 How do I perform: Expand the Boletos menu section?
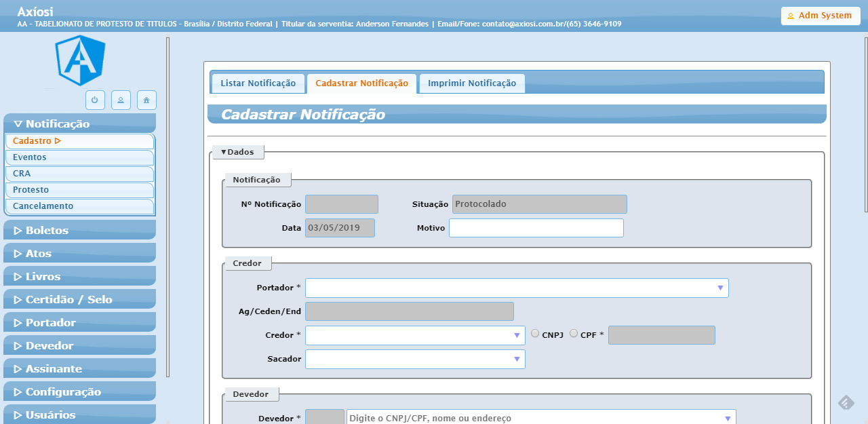[x=79, y=231]
